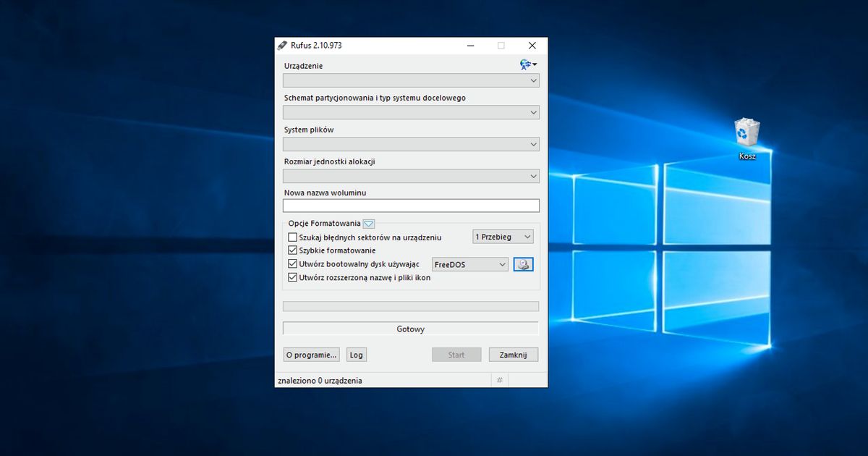The width and height of the screenshot is (868, 456).
Task: Open the Log button
Action: [x=357, y=355]
